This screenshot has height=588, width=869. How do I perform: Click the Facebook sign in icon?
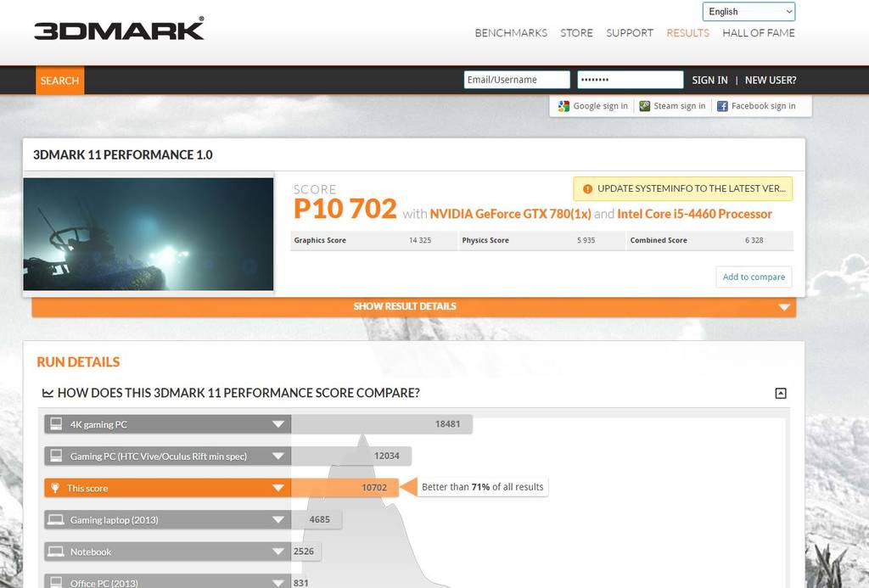coord(722,106)
